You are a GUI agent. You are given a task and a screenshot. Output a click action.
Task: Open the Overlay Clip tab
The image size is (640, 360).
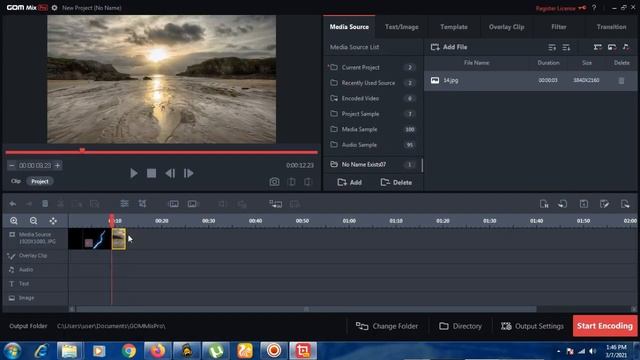(x=507, y=27)
